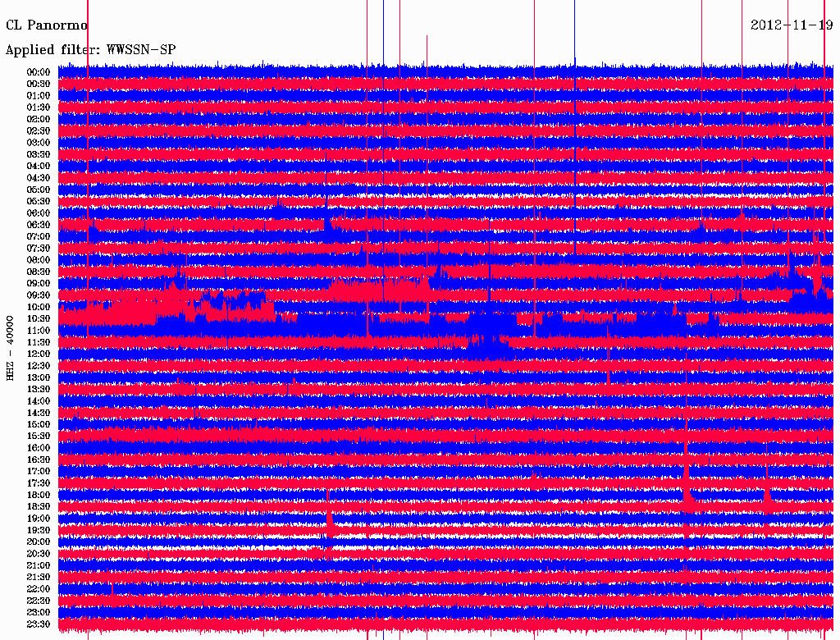Select the 03:30 time row label
840x640 pixels.
(39, 154)
